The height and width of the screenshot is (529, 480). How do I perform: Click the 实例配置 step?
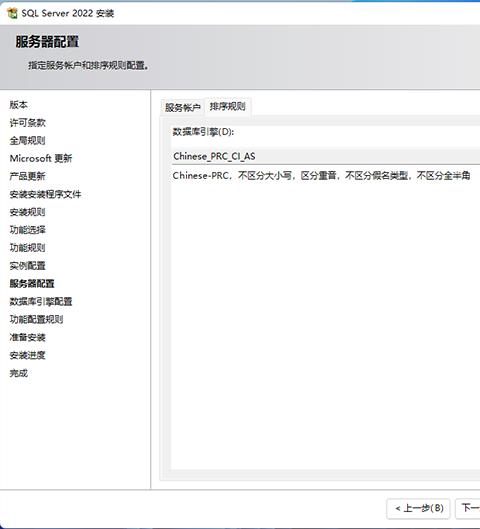pos(27,266)
